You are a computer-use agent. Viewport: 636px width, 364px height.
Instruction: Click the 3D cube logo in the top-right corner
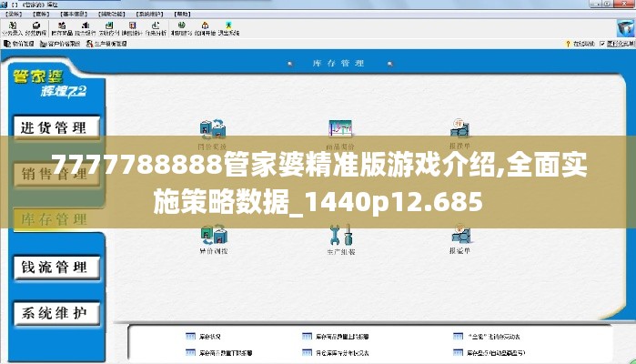coord(625,28)
